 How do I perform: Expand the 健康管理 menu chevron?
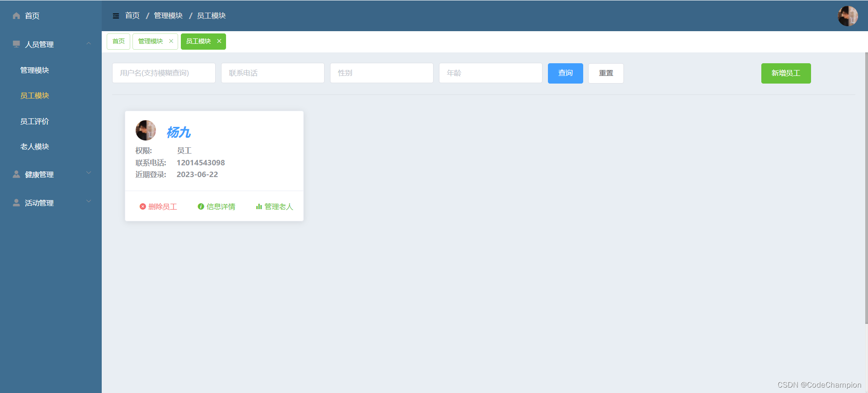click(x=89, y=173)
